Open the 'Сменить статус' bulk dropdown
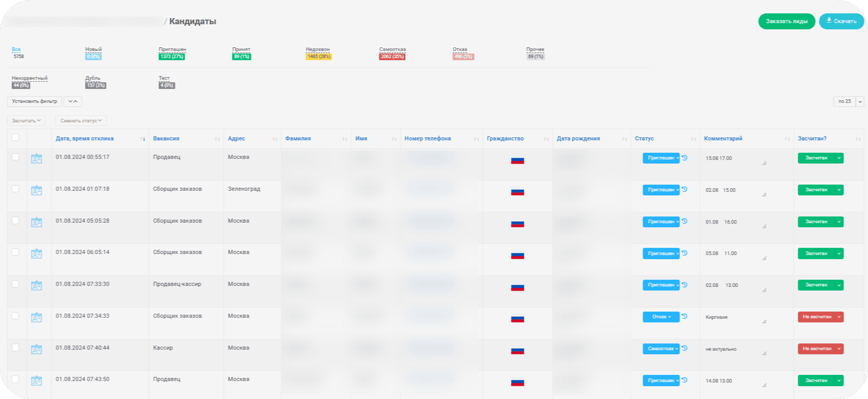This screenshot has height=399, width=868. coord(81,121)
